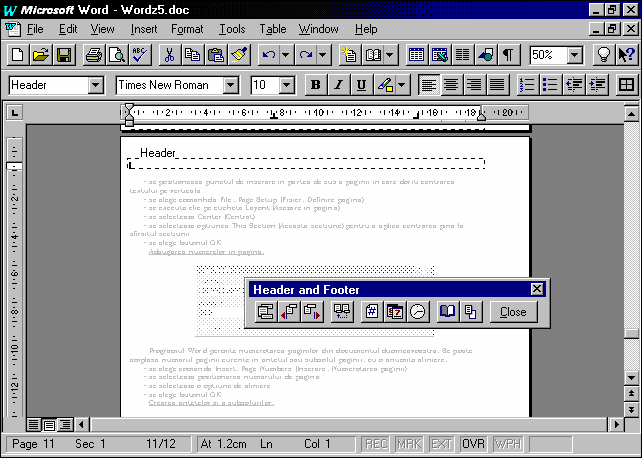Viewport: 642px width, 458px height.
Task: Click the Same as Previous icon
Action: [x=342, y=312]
